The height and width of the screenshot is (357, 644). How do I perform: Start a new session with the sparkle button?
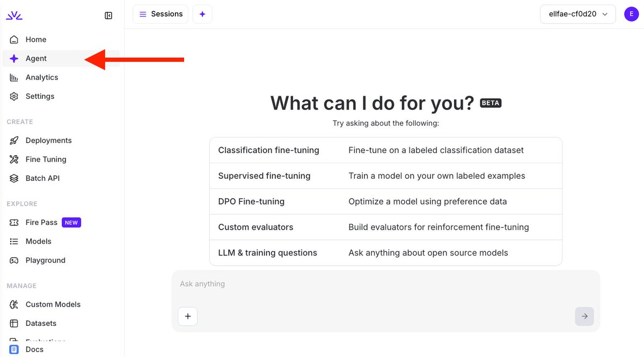[202, 14]
